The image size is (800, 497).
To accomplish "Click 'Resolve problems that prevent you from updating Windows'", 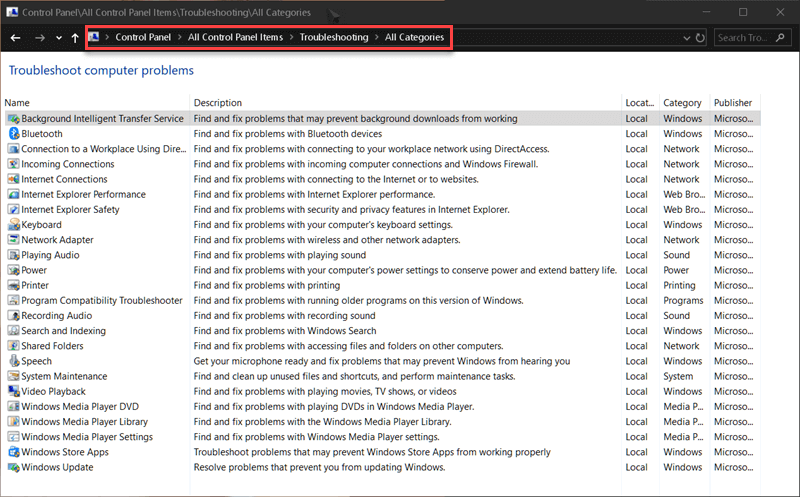I will [319, 467].
